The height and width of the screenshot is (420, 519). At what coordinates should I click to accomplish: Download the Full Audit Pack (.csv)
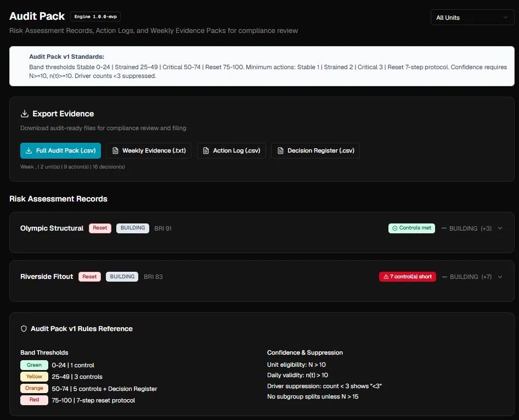point(60,151)
